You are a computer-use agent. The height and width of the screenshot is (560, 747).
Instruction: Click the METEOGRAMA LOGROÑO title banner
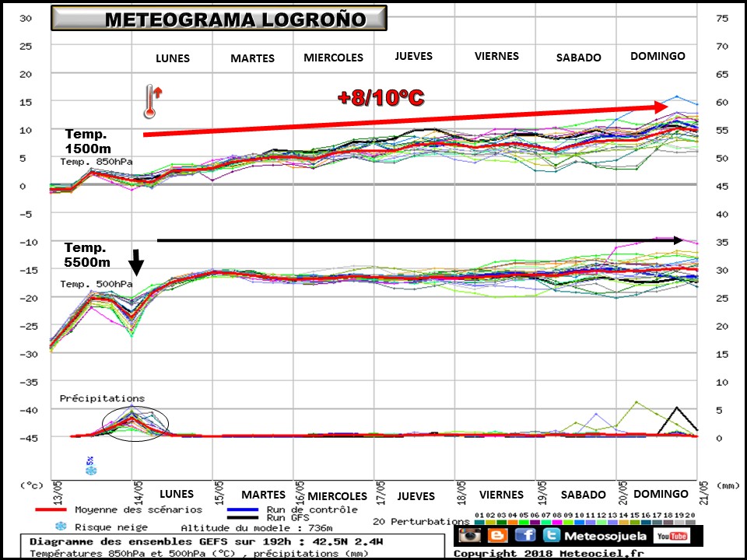click(219, 18)
